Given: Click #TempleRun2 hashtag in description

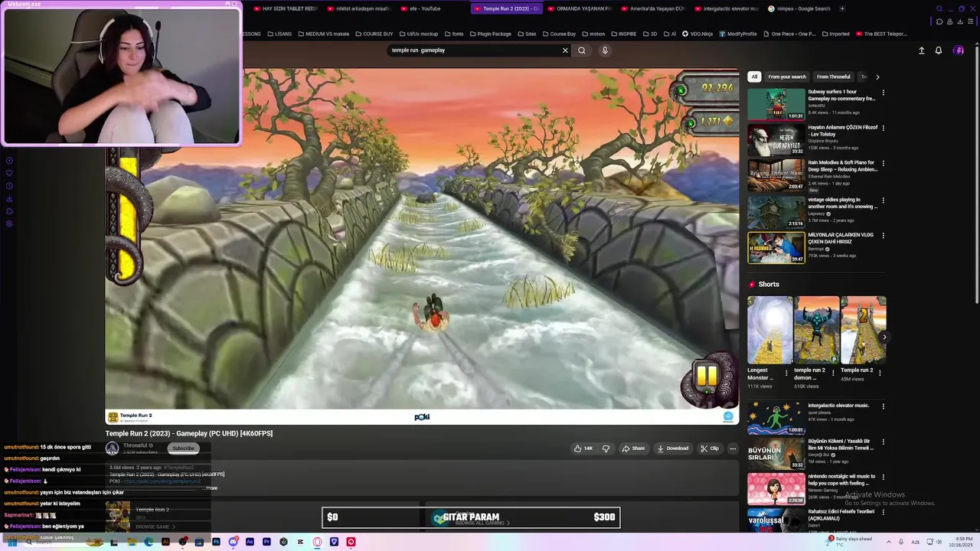Looking at the screenshot, I should (178, 468).
